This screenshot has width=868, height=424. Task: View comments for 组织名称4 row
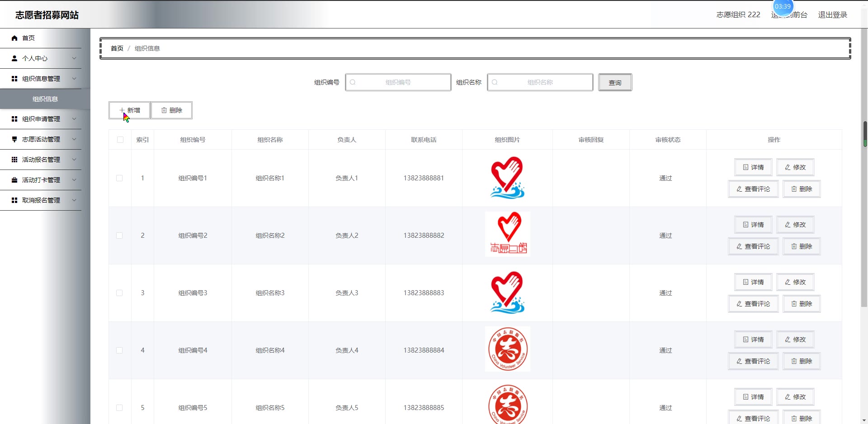(753, 361)
